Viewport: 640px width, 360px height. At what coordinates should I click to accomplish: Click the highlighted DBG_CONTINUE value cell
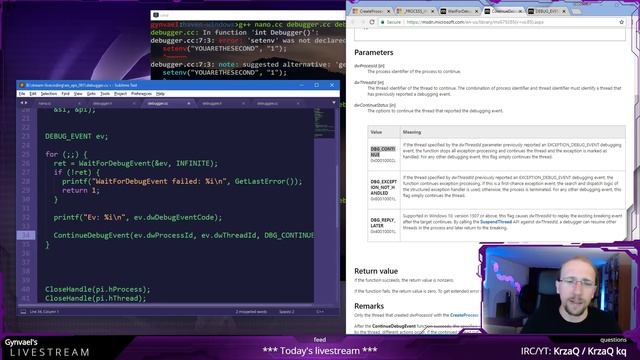point(384,154)
